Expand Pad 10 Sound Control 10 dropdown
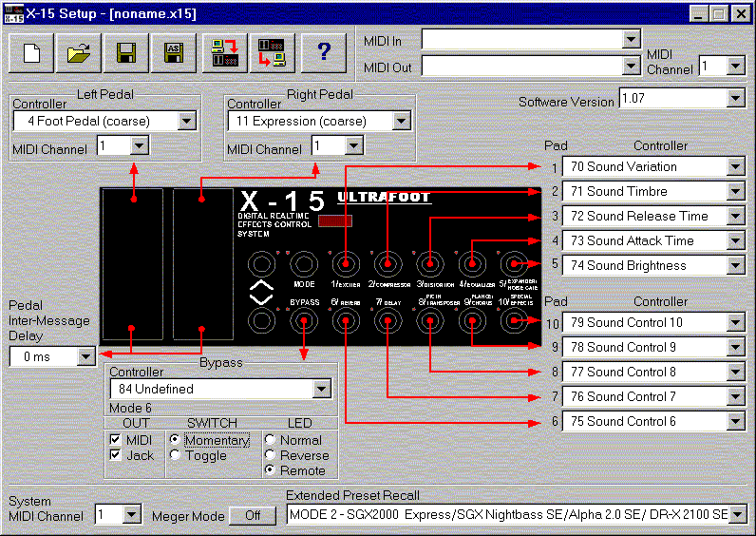Viewport: 756px width, 536px height. 735,323
